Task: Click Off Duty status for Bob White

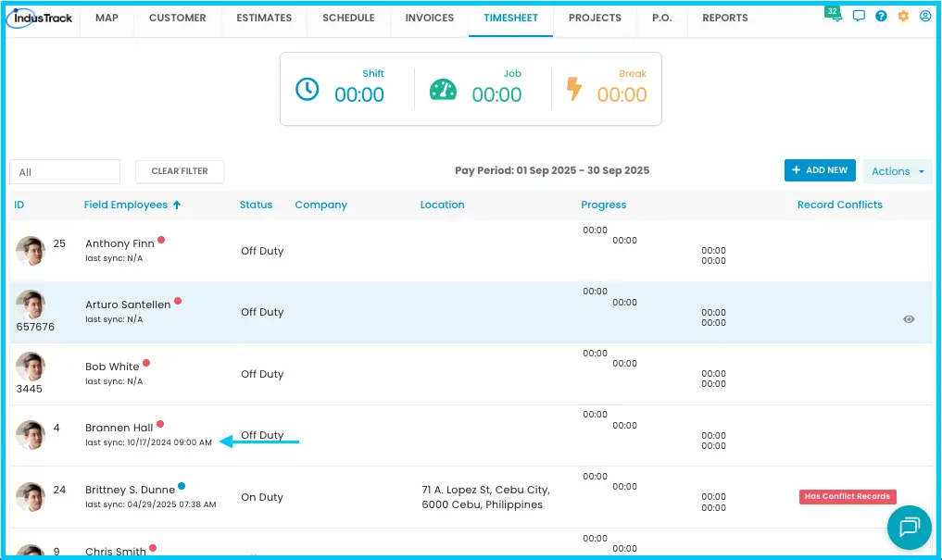Action: tap(262, 374)
